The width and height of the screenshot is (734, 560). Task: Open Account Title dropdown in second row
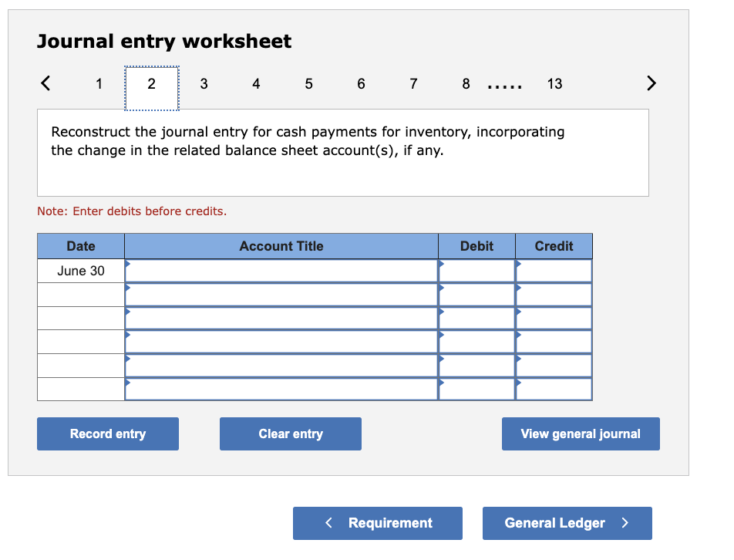[x=281, y=295]
